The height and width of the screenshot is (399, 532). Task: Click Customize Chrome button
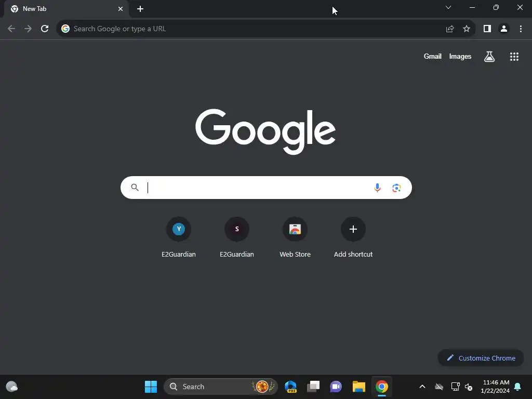coord(481,358)
